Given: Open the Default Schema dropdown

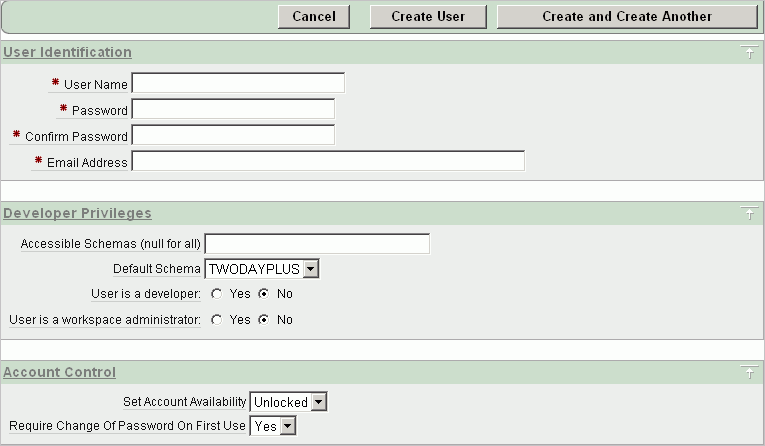Looking at the screenshot, I should (261, 269).
